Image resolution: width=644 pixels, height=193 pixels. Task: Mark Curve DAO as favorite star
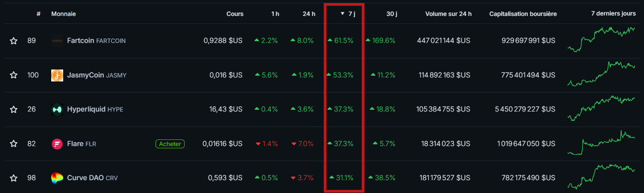[x=14, y=178]
